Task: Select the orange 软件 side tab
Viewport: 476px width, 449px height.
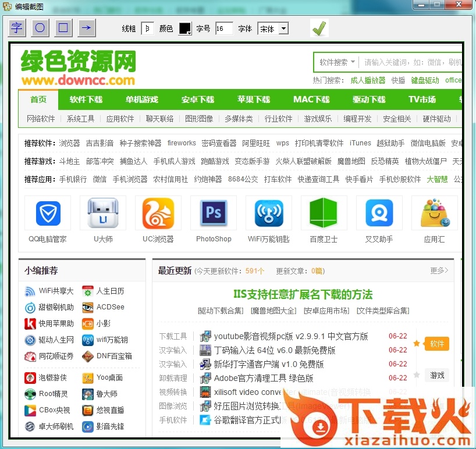Action: (437, 344)
